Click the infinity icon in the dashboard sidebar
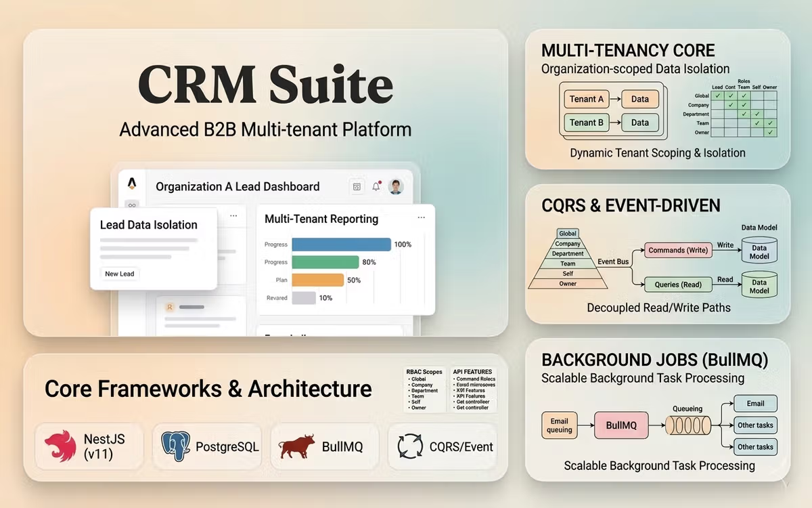812x508 pixels. coord(131,205)
